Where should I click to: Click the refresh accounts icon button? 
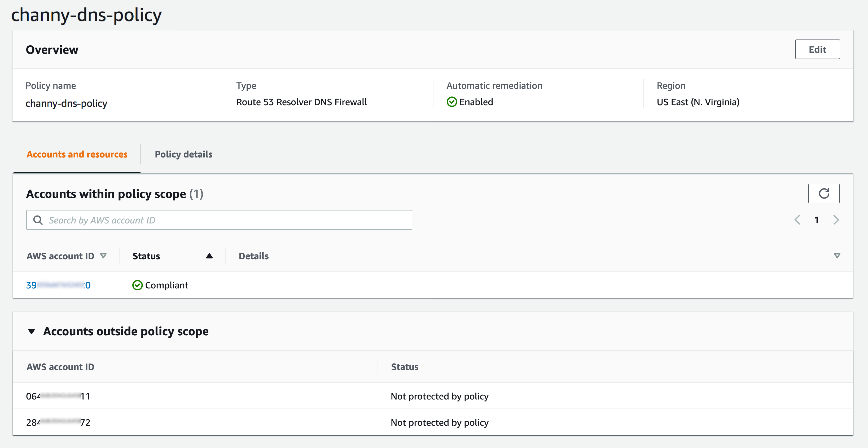click(823, 193)
